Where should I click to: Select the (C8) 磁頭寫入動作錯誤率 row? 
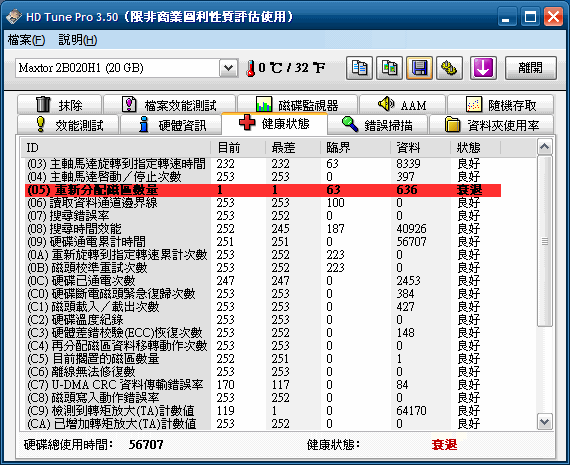point(263,398)
